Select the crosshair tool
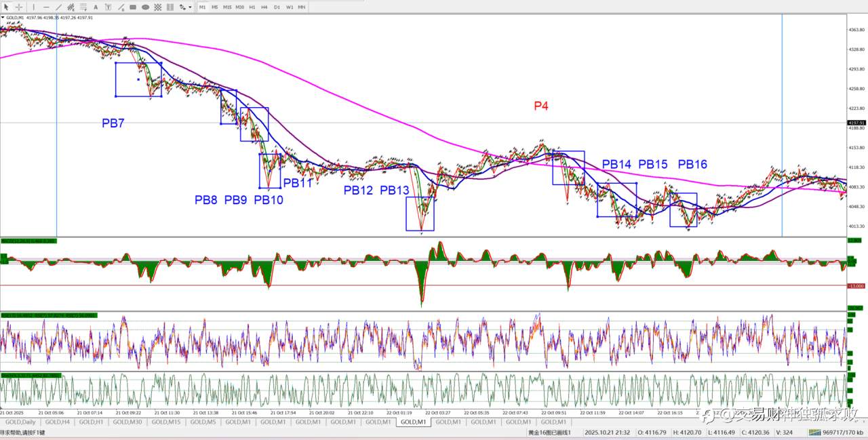This screenshot has height=440, width=868. (19, 7)
